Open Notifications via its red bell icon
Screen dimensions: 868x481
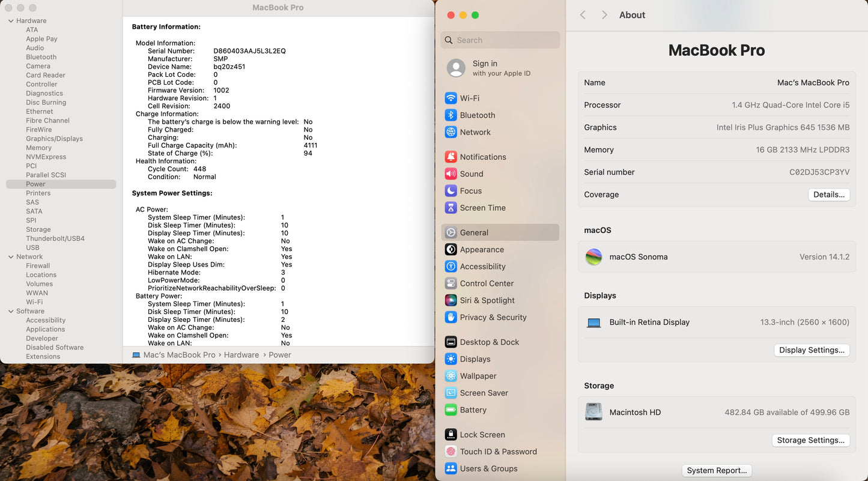pos(451,157)
